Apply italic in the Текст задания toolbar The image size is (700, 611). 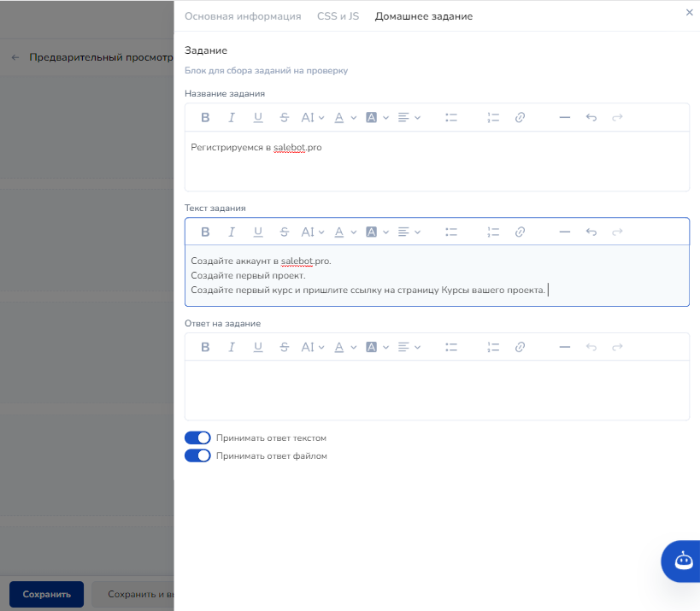pyautogui.click(x=231, y=232)
